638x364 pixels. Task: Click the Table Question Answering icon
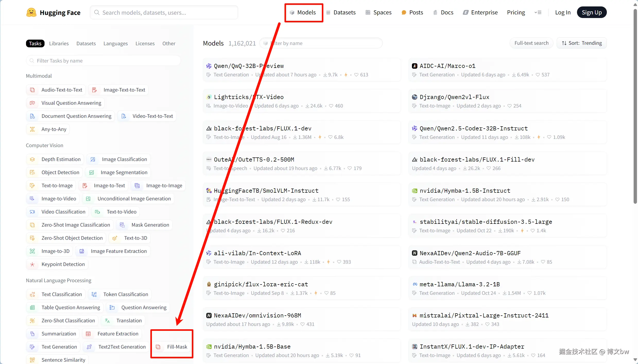pos(32,307)
